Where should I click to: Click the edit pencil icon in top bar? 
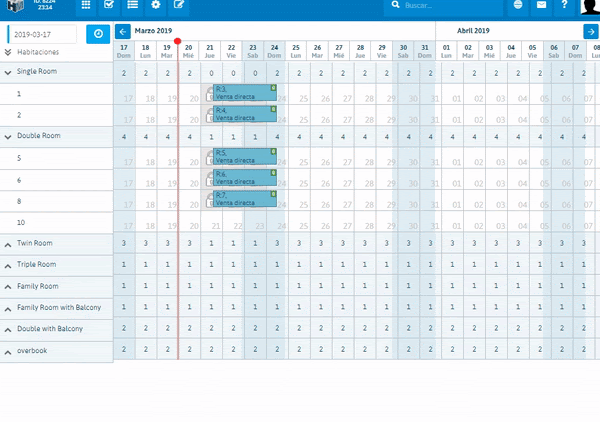179,6
